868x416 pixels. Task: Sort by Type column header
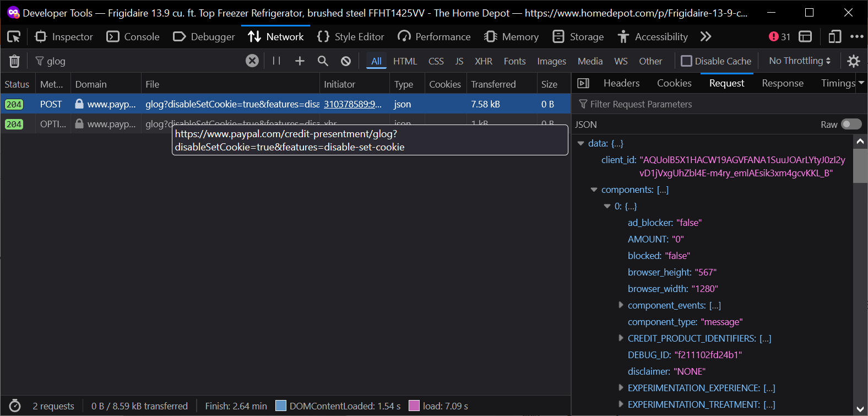tap(407, 84)
